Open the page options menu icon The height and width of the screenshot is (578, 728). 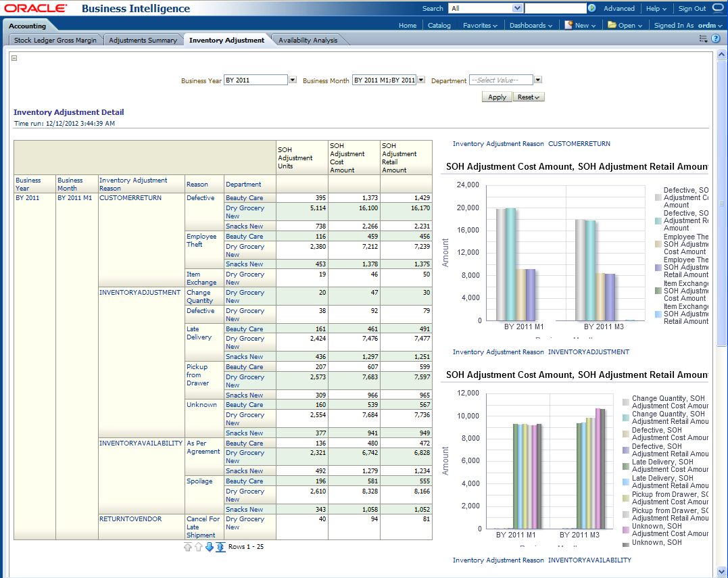tap(704, 39)
